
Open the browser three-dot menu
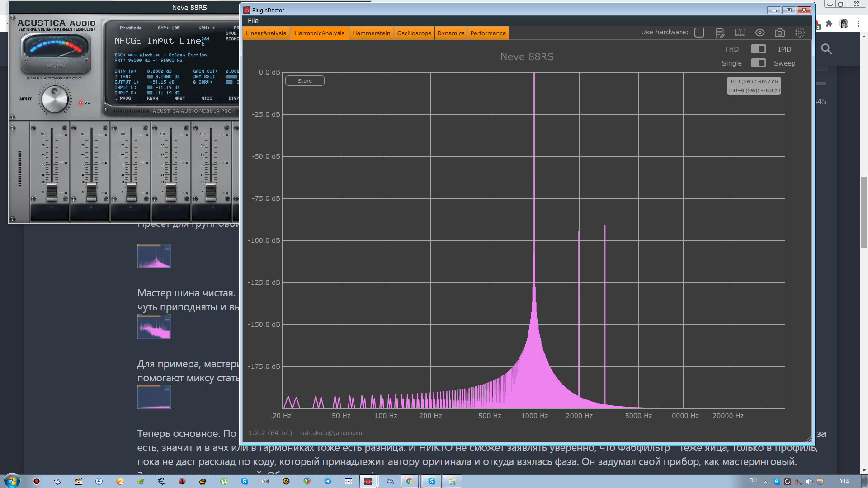(x=858, y=24)
